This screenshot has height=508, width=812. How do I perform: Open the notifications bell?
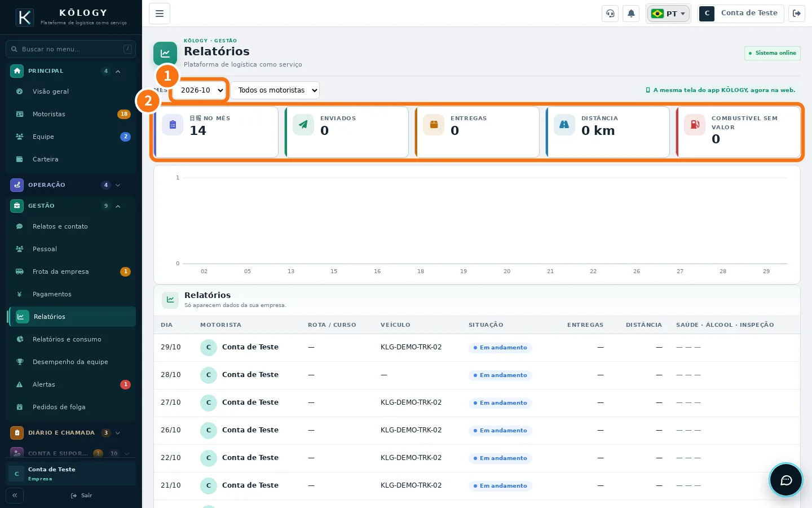click(631, 14)
